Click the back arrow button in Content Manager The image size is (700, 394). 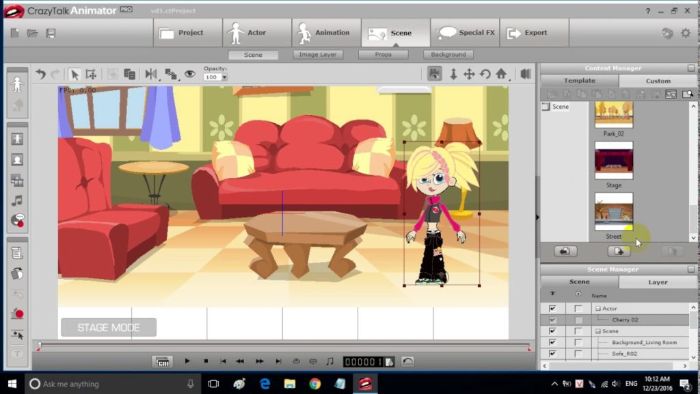tap(565, 252)
